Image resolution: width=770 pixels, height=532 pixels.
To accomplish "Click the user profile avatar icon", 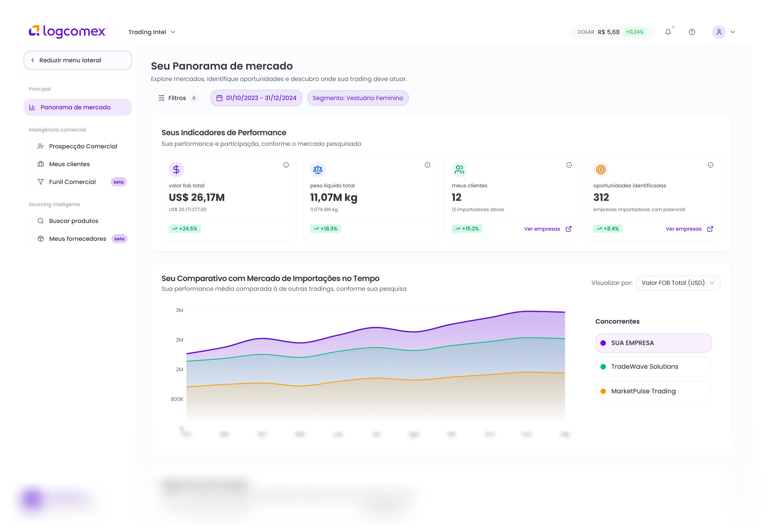I will click(719, 32).
